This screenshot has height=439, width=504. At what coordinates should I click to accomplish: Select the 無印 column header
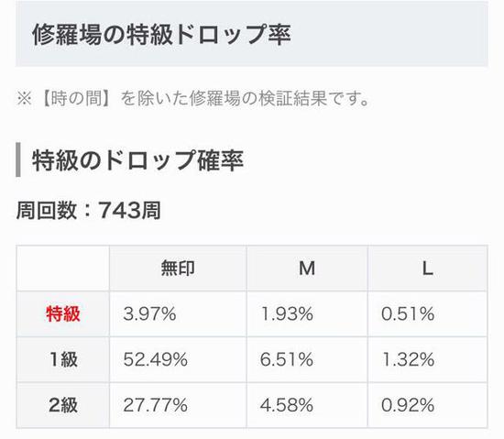coord(178,268)
